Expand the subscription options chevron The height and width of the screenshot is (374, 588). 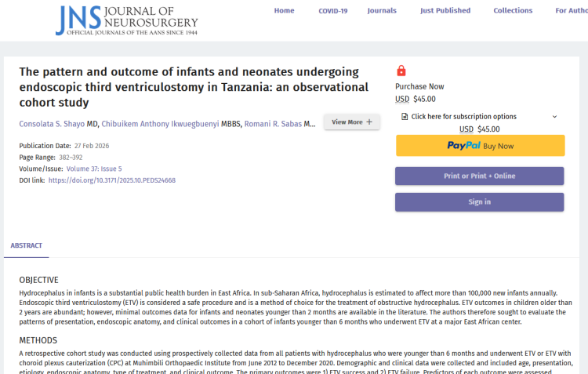[x=554, y=117]
